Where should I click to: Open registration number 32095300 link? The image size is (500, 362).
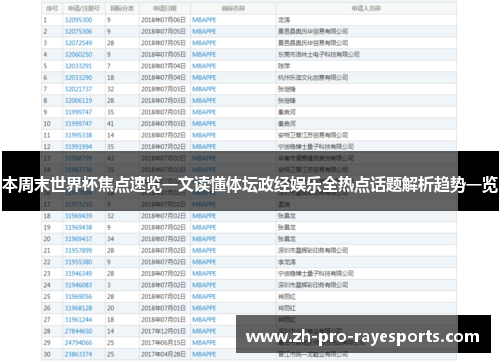tap(78, 20)
